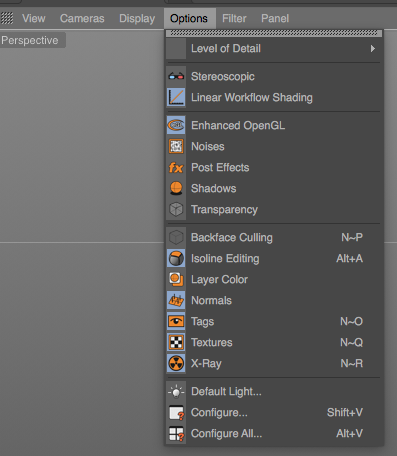Image resolution: width=397 pixels, height=456 pixels.
Task: Click the Linear Workflow Shading graph icon
Action: coord(176,97)
